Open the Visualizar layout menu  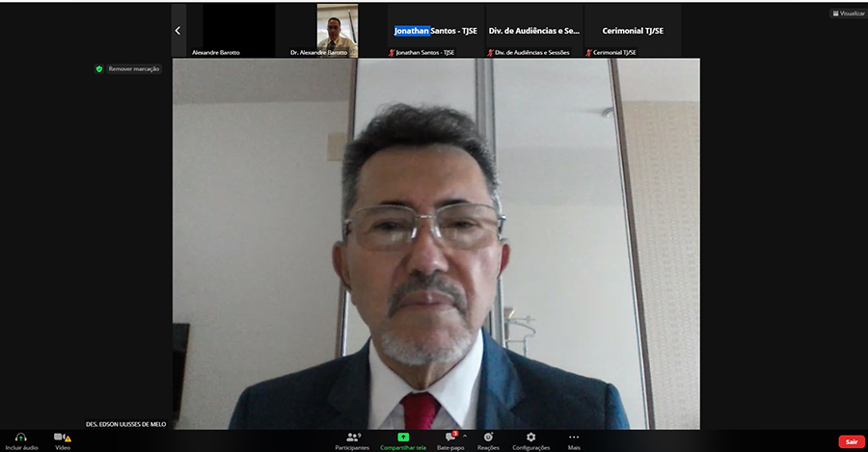(x=849, y=13)
